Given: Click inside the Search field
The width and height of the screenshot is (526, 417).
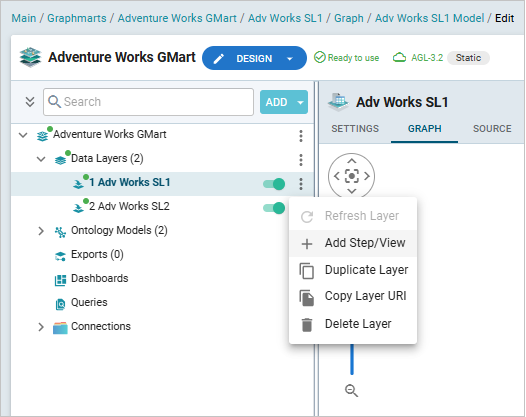Looking at the screenshot, I should [x=148, y=102].
